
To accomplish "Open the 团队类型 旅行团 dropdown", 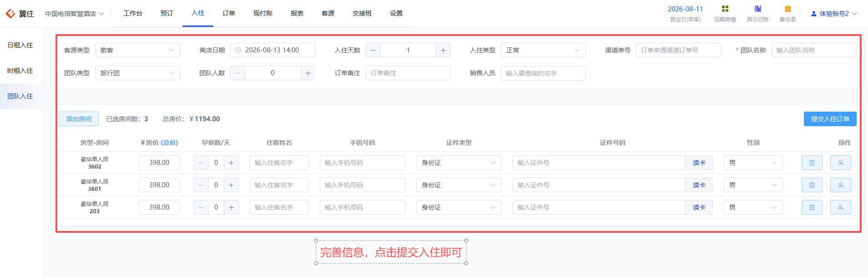I will [x=137, y=73].
